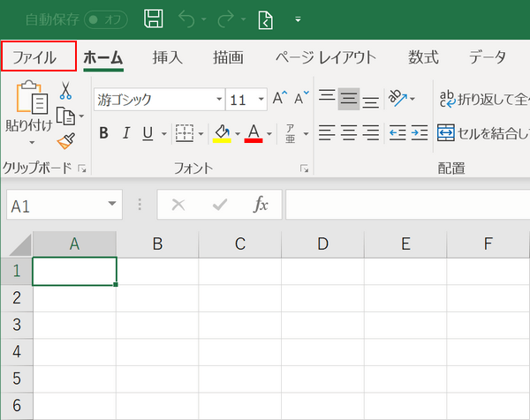Screen dimensions: 530x420
Task: Click inside the formula bar input
Action: 407,205
